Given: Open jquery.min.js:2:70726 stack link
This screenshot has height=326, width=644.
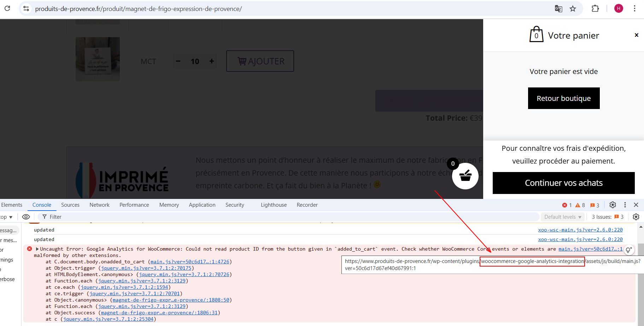Looking at the screenshot, I should pyautogui.click(x=185, y=274).
